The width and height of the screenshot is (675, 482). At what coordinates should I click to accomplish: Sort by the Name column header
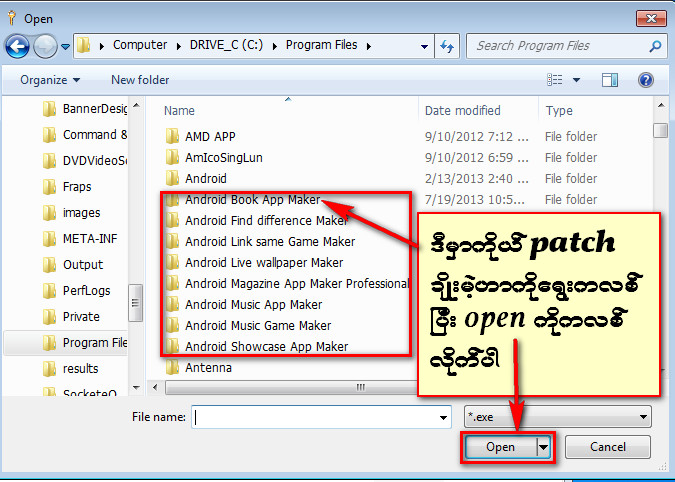click(x=179, y=111)
